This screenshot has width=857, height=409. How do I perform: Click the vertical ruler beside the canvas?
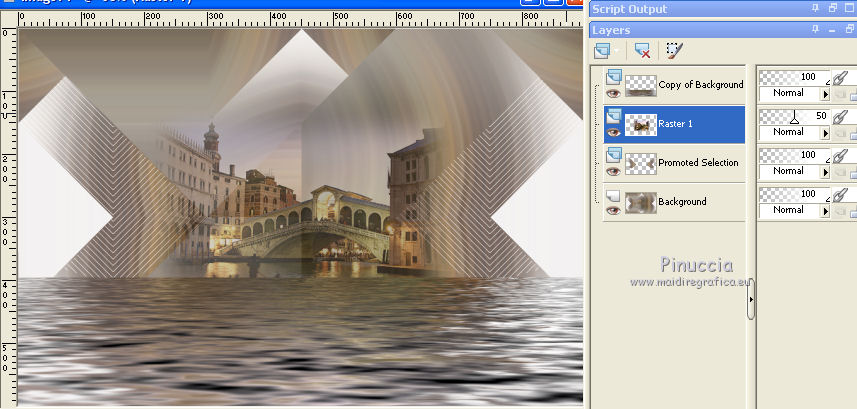[x=8, y=216]
